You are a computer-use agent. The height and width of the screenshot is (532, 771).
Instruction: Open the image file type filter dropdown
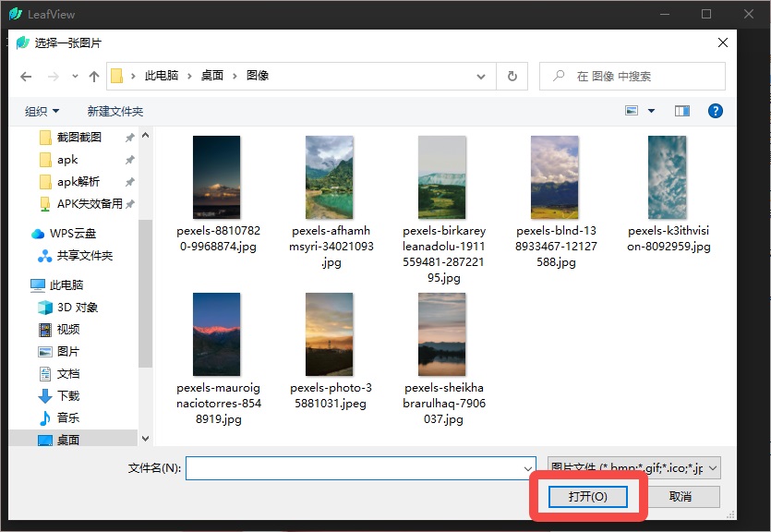click(x=633, y=468)
